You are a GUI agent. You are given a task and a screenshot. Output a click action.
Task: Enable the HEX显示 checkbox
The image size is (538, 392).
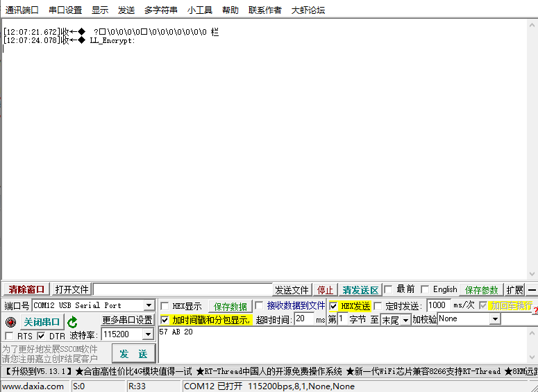tap(165, 306)
